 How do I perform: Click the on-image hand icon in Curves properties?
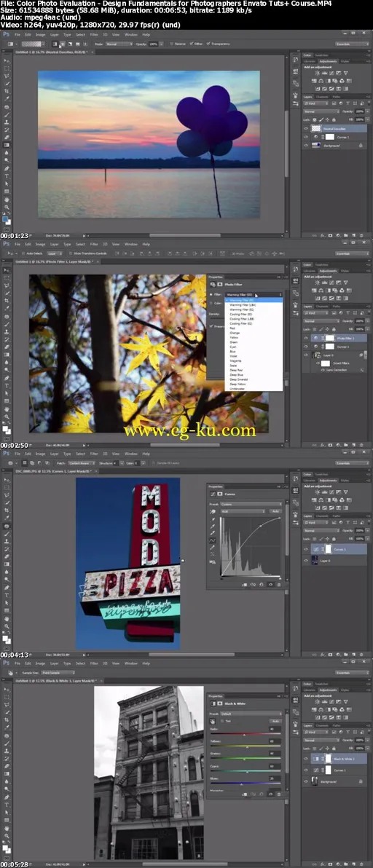(213, 511)
